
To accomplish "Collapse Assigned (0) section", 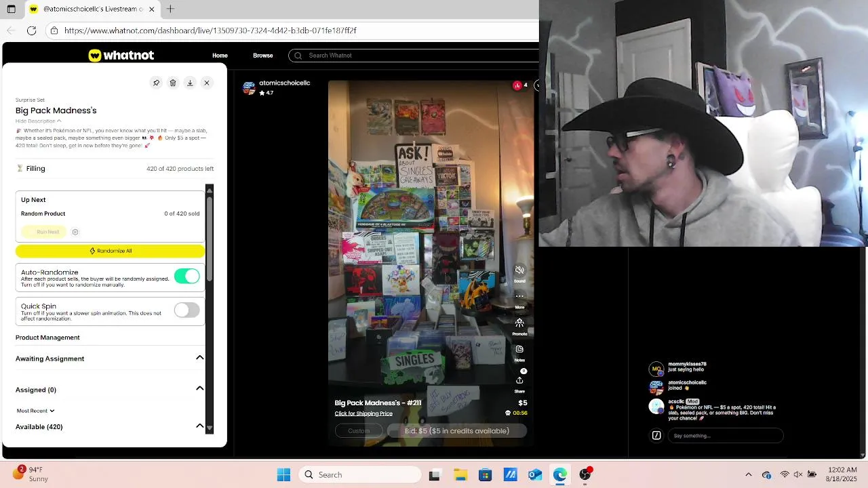I will tap(200, 389).
